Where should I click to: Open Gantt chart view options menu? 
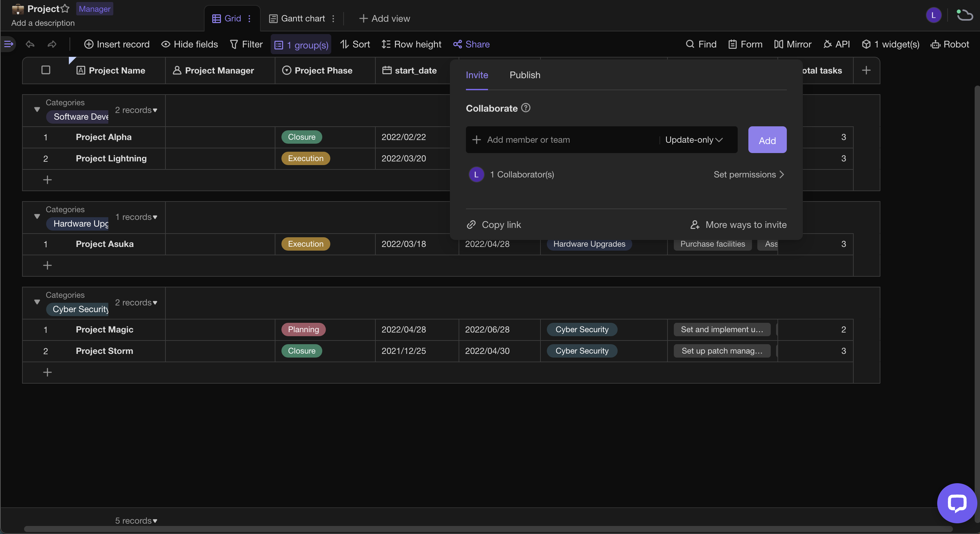click(x=333, y=19)
